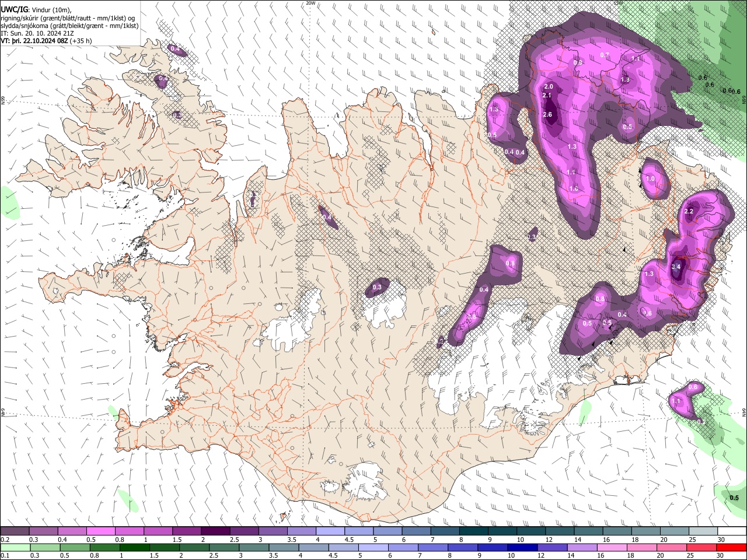The image size is (747, 560).
Task: Click the "0.2" tick label on the upper scale
Action: point(5,540)
